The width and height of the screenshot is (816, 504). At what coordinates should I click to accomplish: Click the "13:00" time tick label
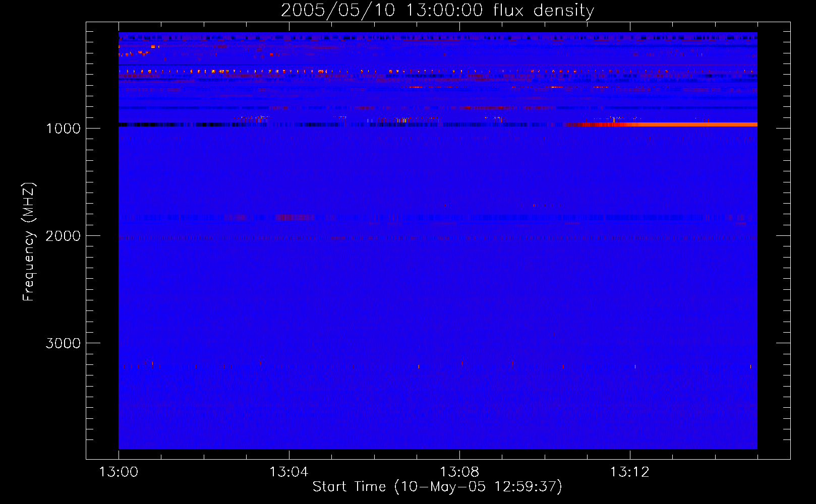(119, 472)
